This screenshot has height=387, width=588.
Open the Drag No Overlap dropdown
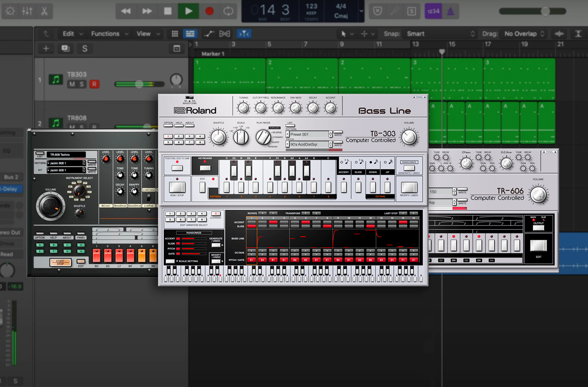(x=523, y=34)
